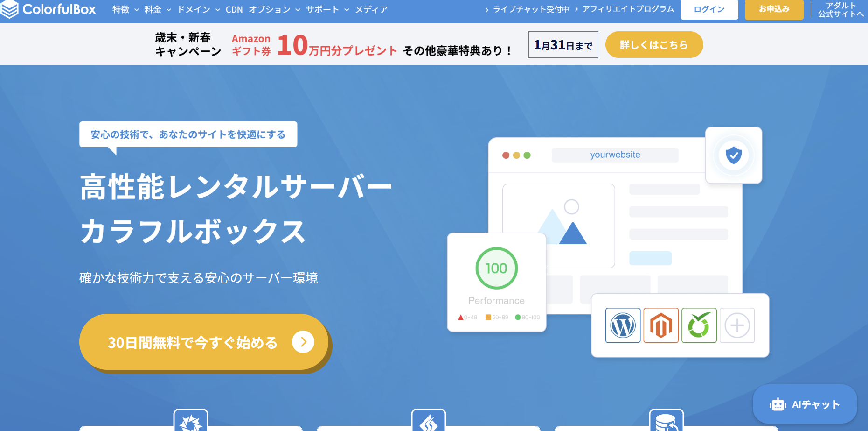The width and height of the screenshot is (868, 431).
Task: Click the 100 Performance score circle
Action: pyautogui.click(x=496, y=268)
